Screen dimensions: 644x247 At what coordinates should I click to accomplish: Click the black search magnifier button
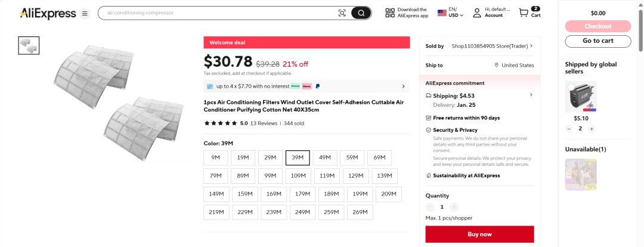tap(361, 13)
